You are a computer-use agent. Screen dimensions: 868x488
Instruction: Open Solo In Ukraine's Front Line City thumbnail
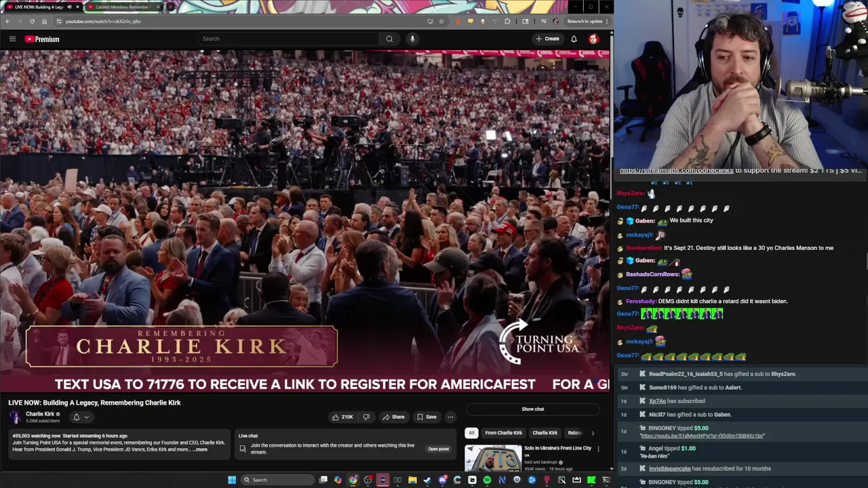493,458
